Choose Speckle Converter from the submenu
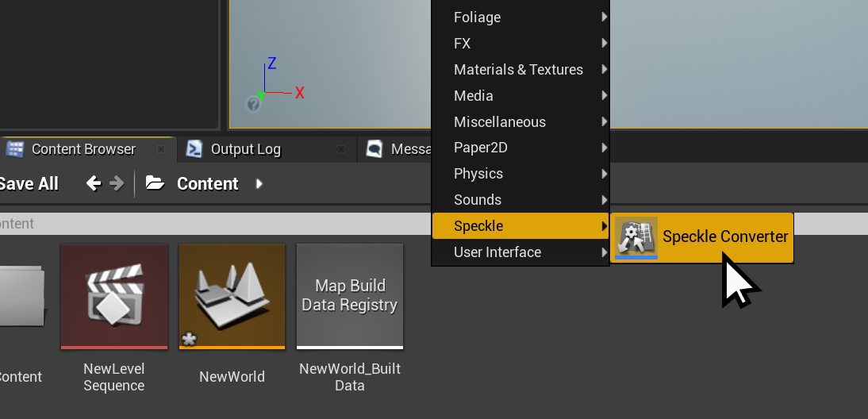Image resolution: width=868 pixels, height=419 pixels. (x=702, y=237)
